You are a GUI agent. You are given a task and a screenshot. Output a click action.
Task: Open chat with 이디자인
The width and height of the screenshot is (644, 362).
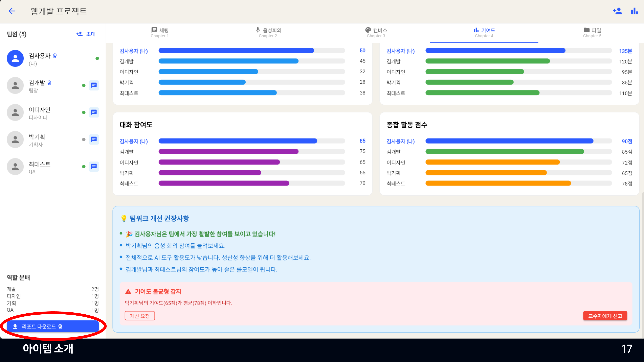(x=94, y=112)
